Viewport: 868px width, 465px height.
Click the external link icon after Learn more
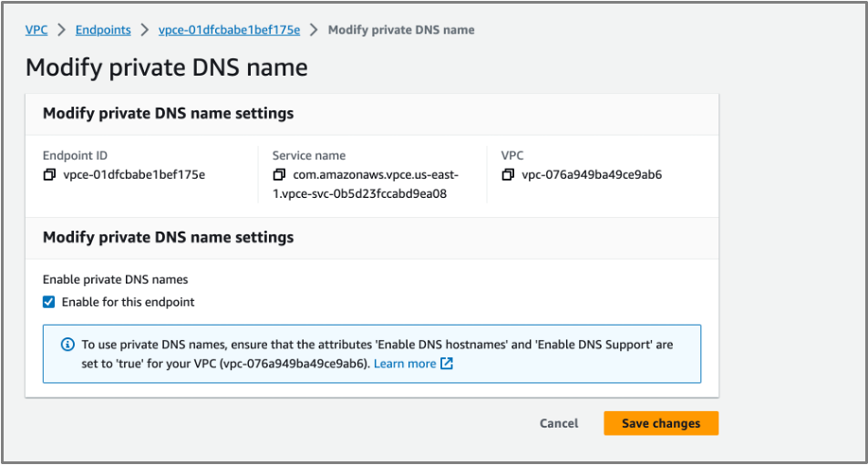click(447, 364)
